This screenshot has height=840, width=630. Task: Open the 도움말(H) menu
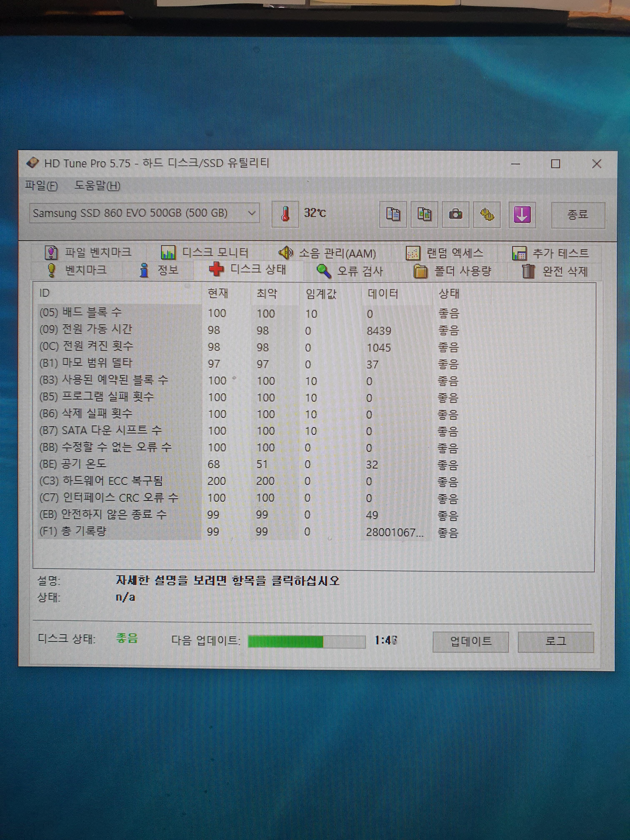(x=97, y=186)
